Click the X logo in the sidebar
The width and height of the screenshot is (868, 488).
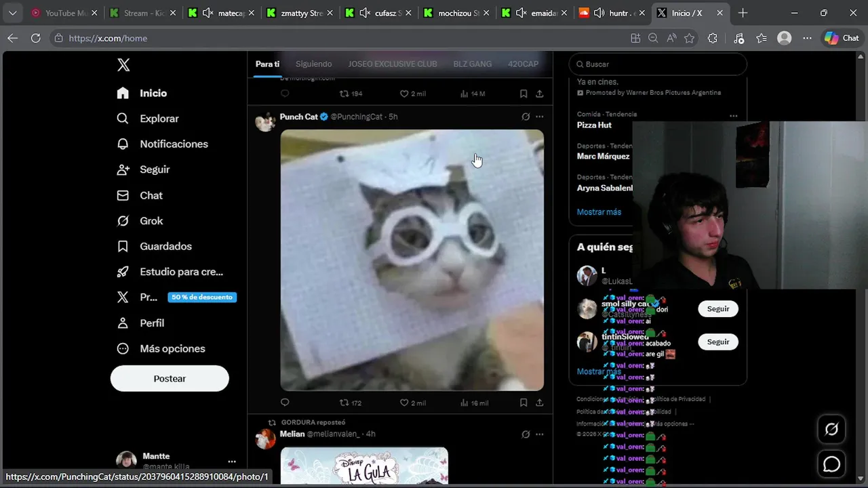123,65
